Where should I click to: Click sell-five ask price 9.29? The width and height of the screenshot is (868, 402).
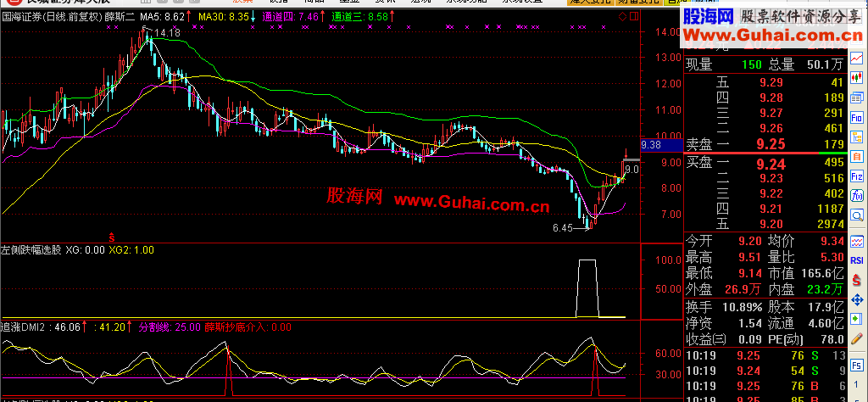(771, 83)
